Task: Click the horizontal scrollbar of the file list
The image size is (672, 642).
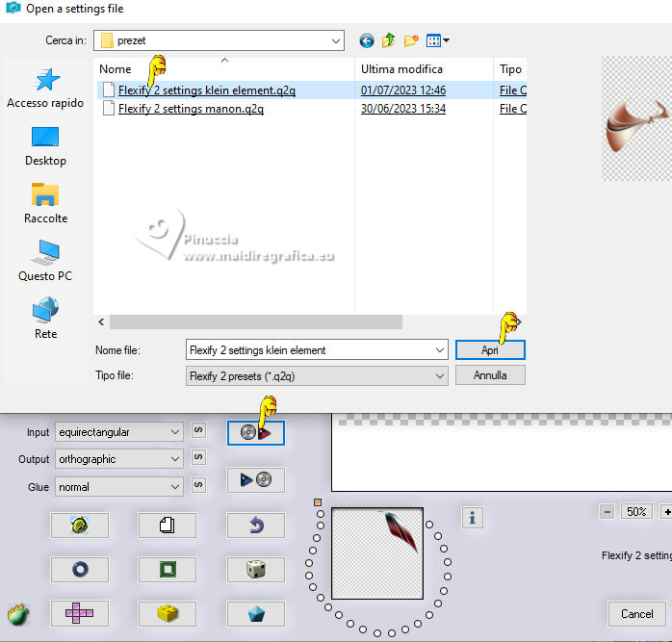Action: pyautogui.click(x=256, y=321)
